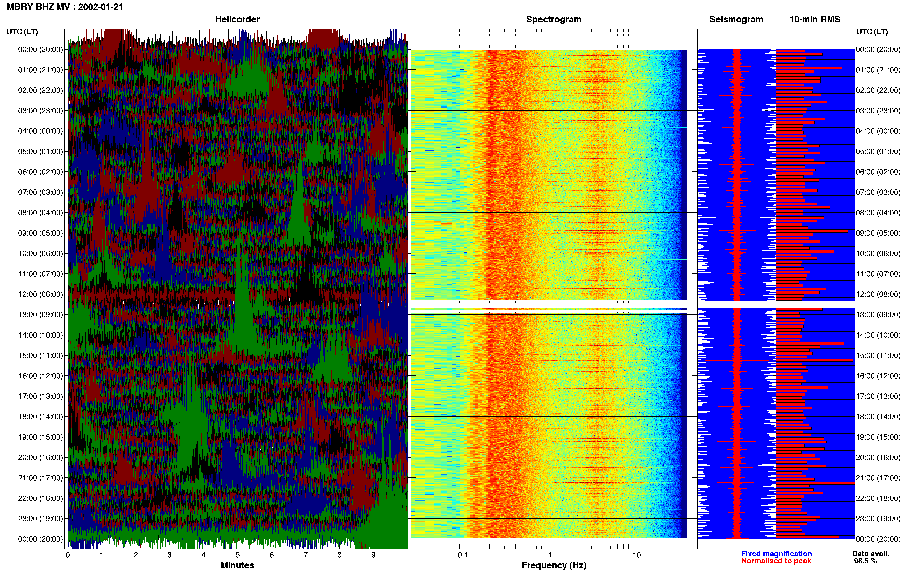Select left time label '15:00 (11:00)'
Viewport: 924px width, 578px height.
tap(41, 356)
